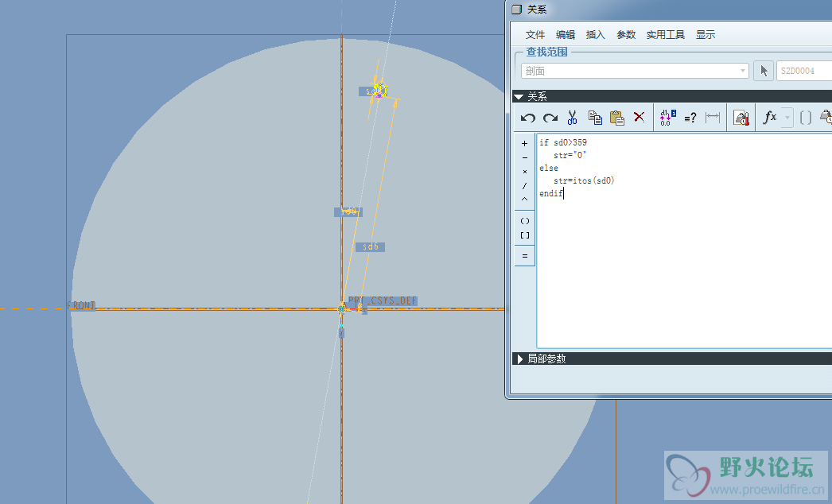The width and height of the screenshot is (832, 504).
Task: Insert a function using the fx icon
Action: (x=769, y=117)
